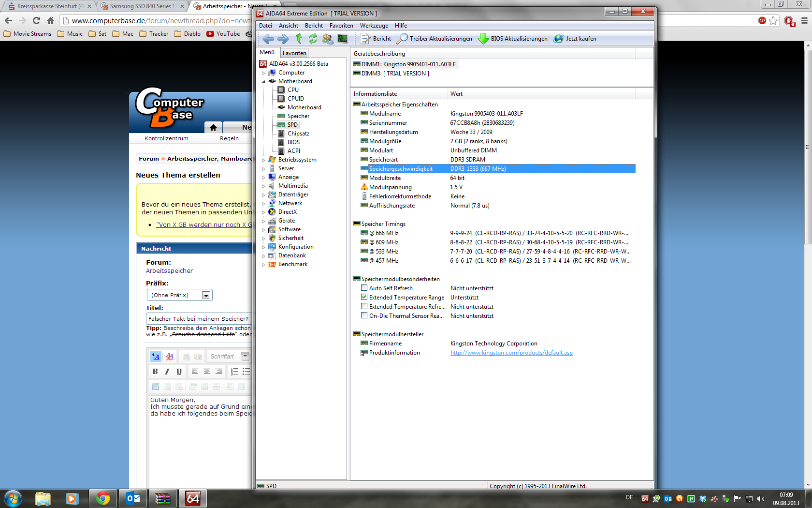
Task: Open the YouTube bookmark in Chrome
Action: point(223,34)
